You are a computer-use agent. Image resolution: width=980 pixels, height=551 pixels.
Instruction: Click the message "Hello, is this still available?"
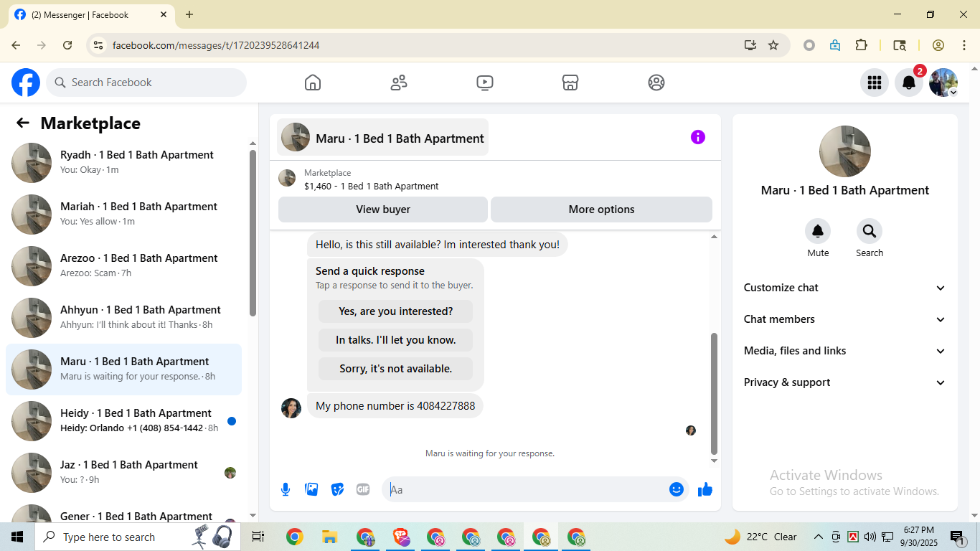438,245
